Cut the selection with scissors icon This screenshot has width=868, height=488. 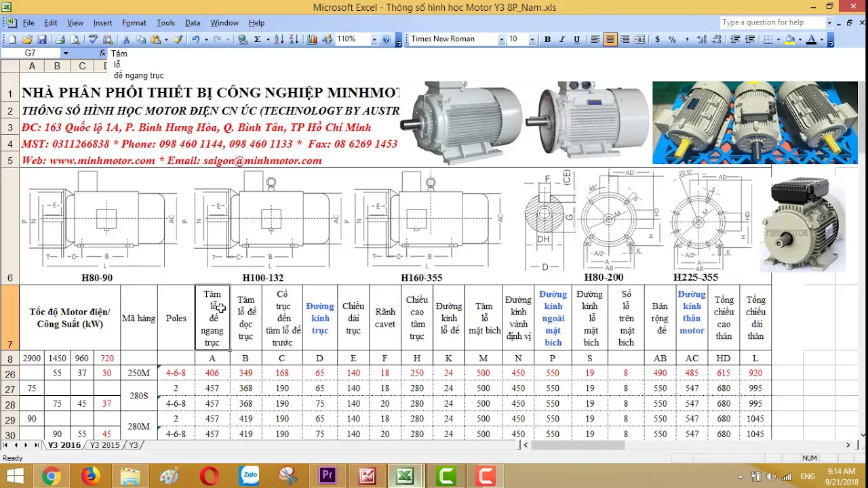126,39
